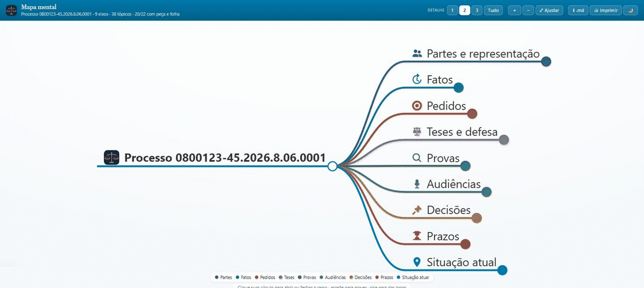Click the Pedidos legend color dot
644x288 pixels.
click(x=256, y=278)
